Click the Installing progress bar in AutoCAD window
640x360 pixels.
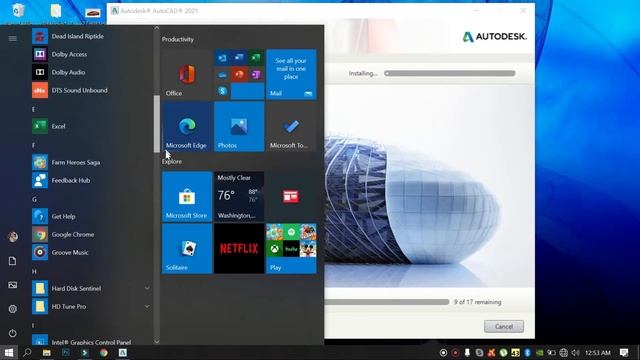450,73
